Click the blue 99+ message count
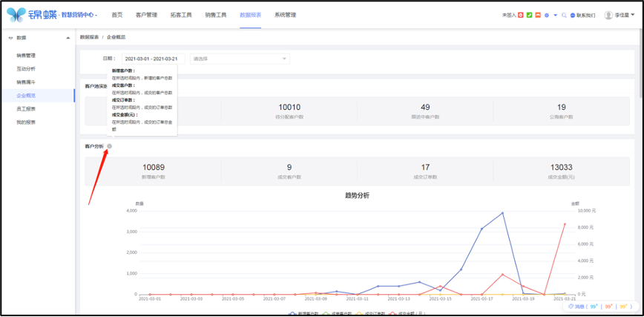This screenshot has height=317, width=644. (594, 307)
